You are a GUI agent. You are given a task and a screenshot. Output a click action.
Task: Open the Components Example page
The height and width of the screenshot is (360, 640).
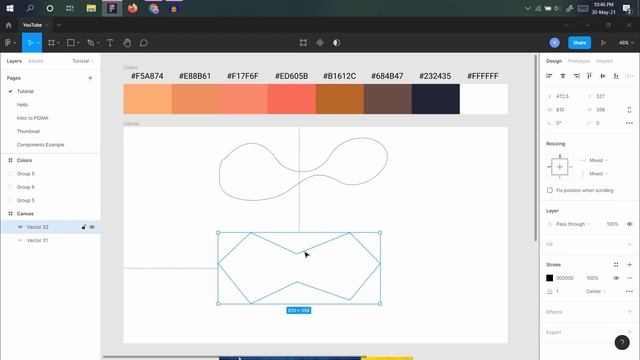(40, 145)
